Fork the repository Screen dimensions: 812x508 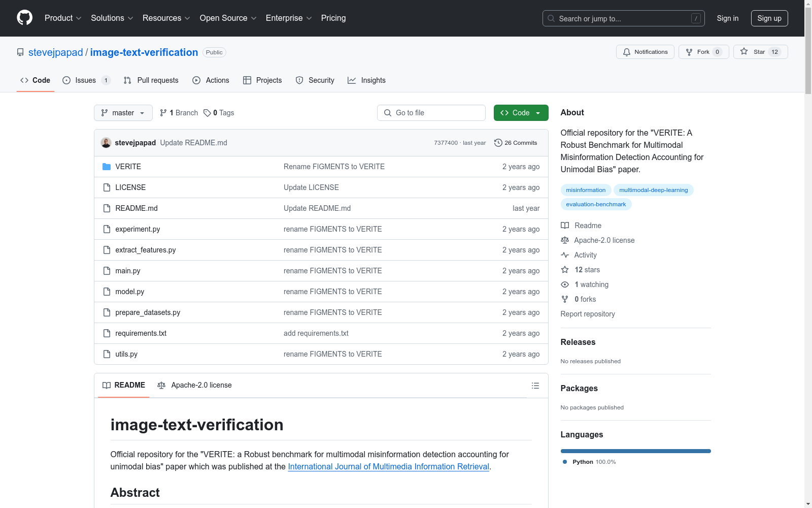pos(703,52)
